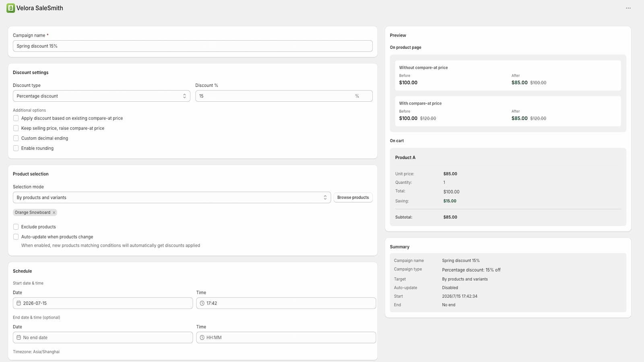This screenshot has width=644, height=362.
Task: Focus the Discount % input field
Action: (284, 96)
